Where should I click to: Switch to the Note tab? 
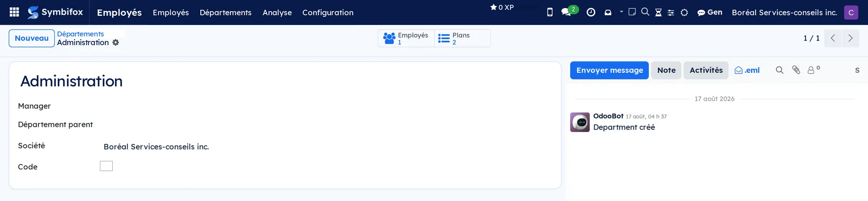pyautogui.click(x=666, y=70)
